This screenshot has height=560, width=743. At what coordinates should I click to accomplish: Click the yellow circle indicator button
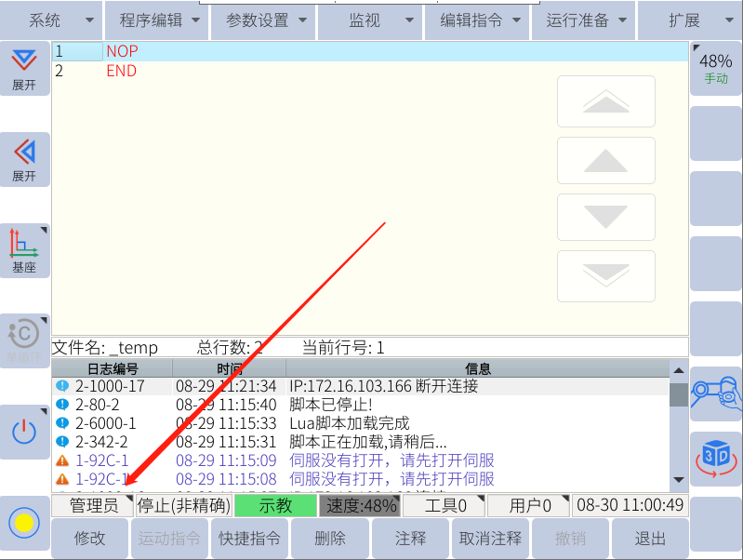pos(24,522)
